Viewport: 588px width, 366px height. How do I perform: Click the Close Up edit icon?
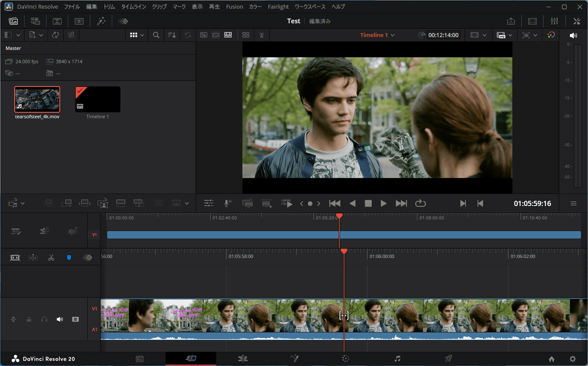tap(102, 203)
